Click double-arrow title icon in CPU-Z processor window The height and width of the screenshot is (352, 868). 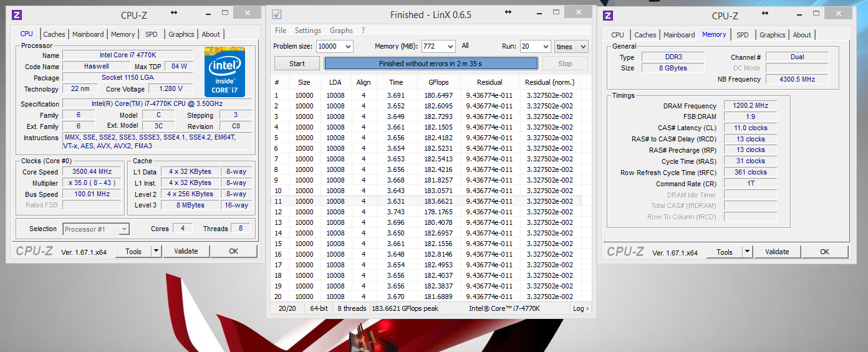(x=173, y=12)
